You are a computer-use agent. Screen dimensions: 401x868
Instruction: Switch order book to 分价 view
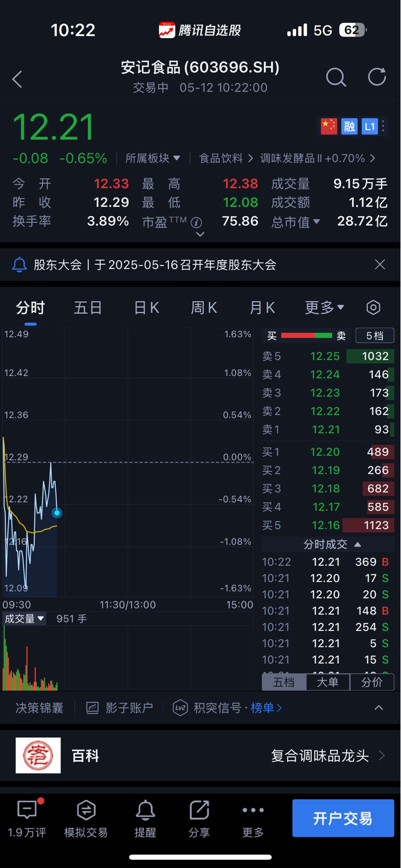click(x=371, y=682)
